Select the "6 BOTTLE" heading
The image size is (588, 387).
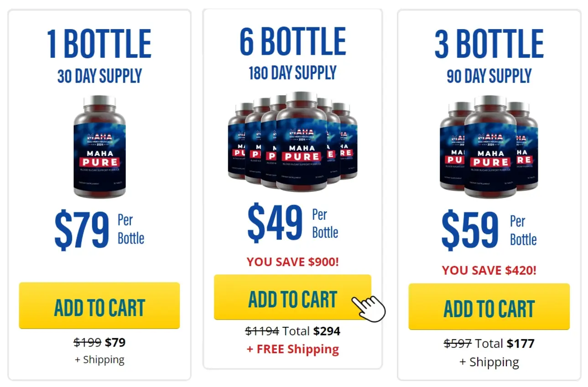tap(292, 41)
